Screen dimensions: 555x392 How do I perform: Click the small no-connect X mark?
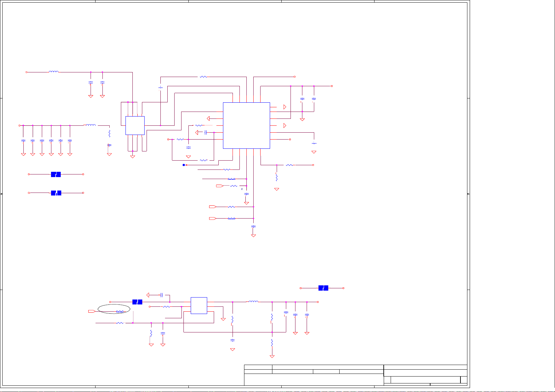pos(242,189)
